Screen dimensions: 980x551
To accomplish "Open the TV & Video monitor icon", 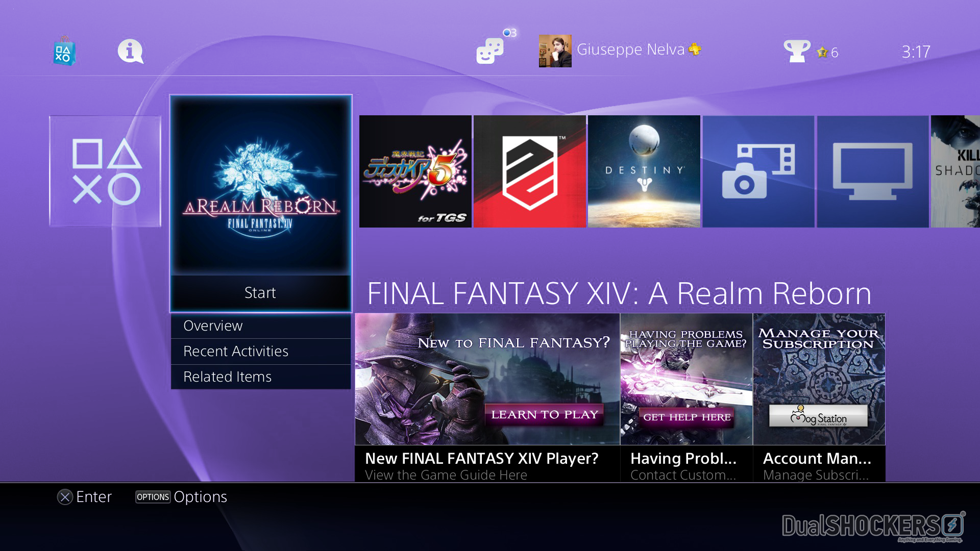I will click(873, 171).
